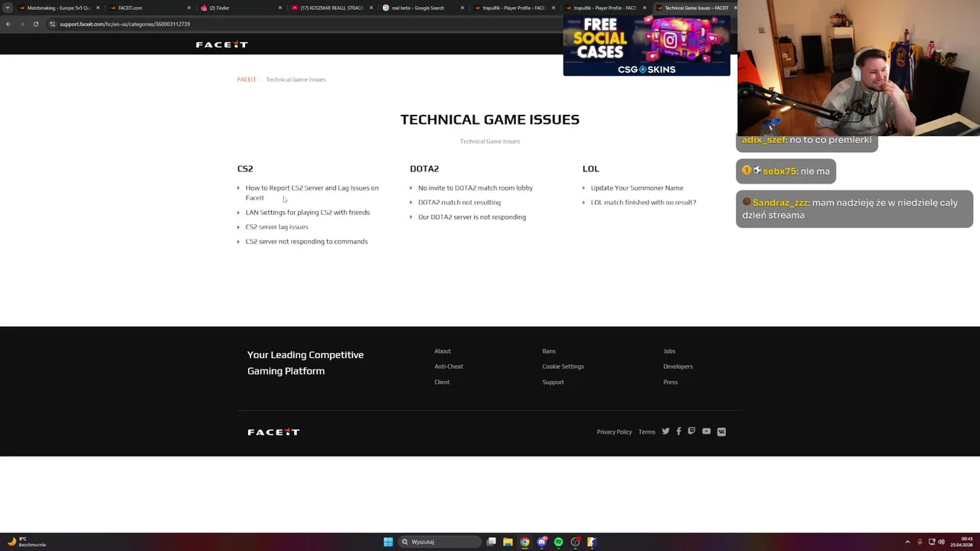Open the browser tab search dropdown
Screen dimensions: 980x551
pyautogui.click(x=8, y=8)
